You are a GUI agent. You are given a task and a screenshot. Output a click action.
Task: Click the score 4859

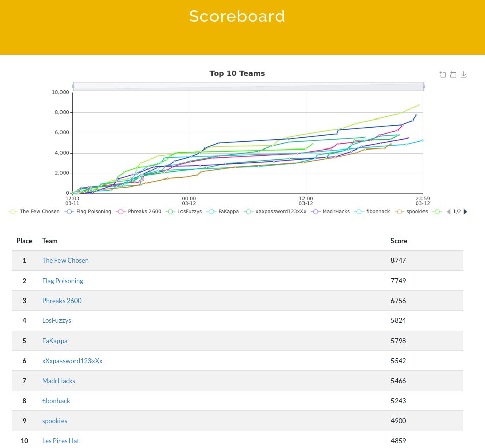tap(398, 441)
